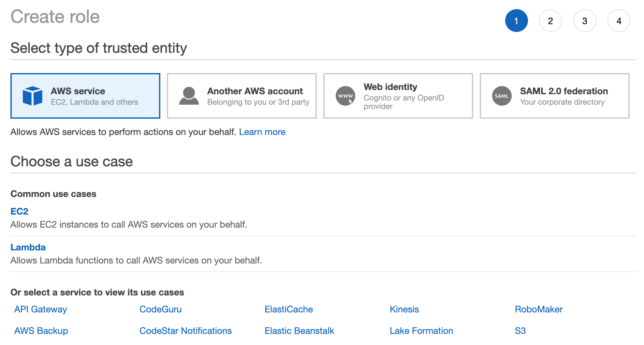
Task: Select the ElastiCache service
Action: click(x=289, y=309)
